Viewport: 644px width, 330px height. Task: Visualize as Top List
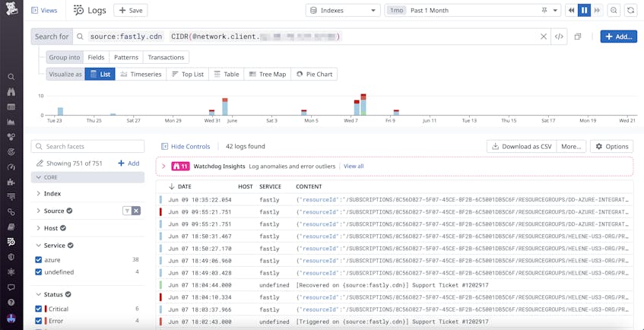tap(188, 75)
